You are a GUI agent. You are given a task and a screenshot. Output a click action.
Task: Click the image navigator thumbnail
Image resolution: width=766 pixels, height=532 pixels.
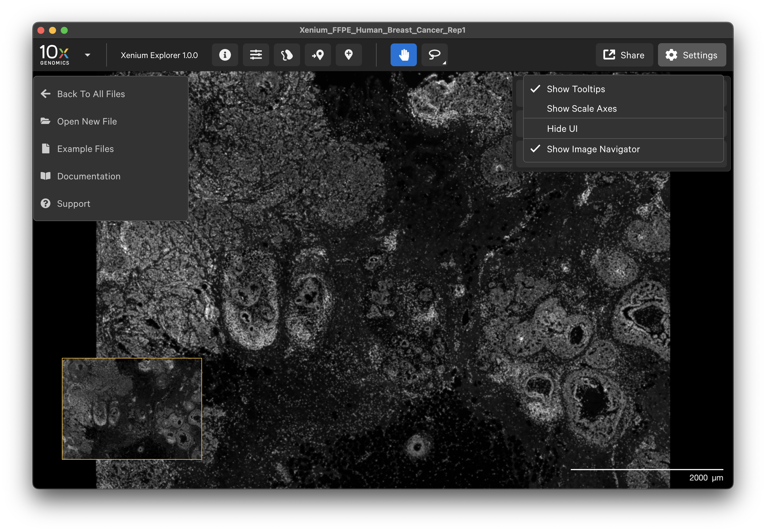132,409
